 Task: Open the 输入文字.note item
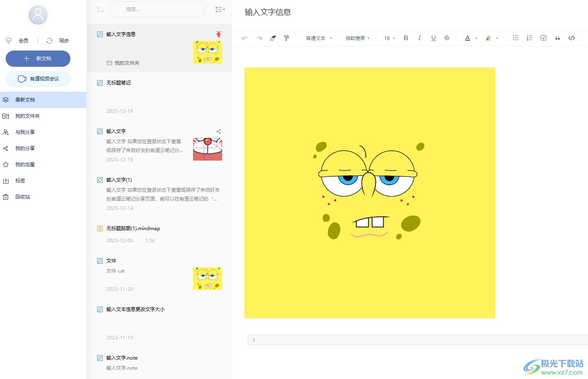point(159,363)
